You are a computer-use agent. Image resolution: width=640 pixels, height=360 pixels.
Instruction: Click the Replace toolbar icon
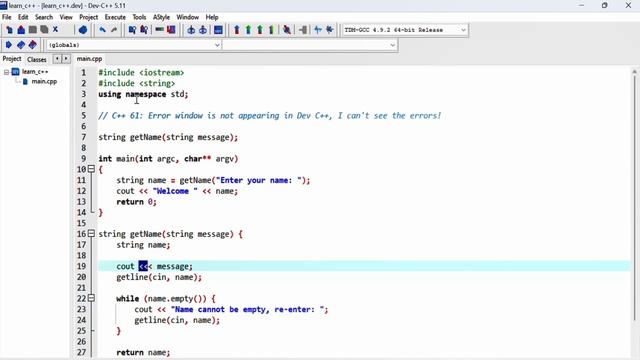(144, 30)
